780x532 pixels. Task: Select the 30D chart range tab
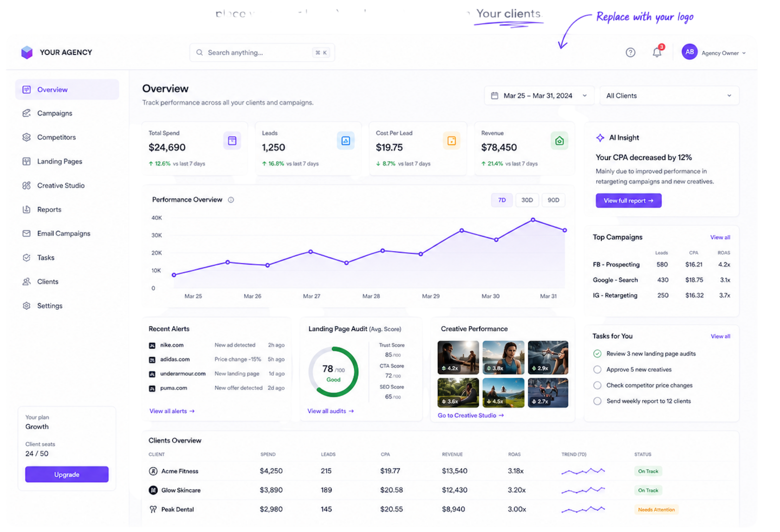[527, 200]
